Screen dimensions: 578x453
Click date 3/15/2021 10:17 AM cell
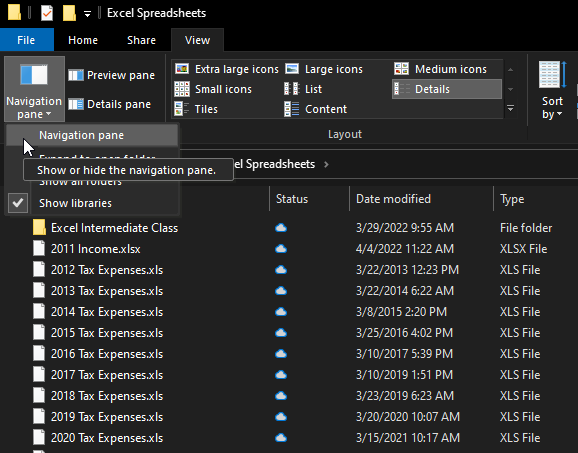pyautogui.click(x=408, y=438)
